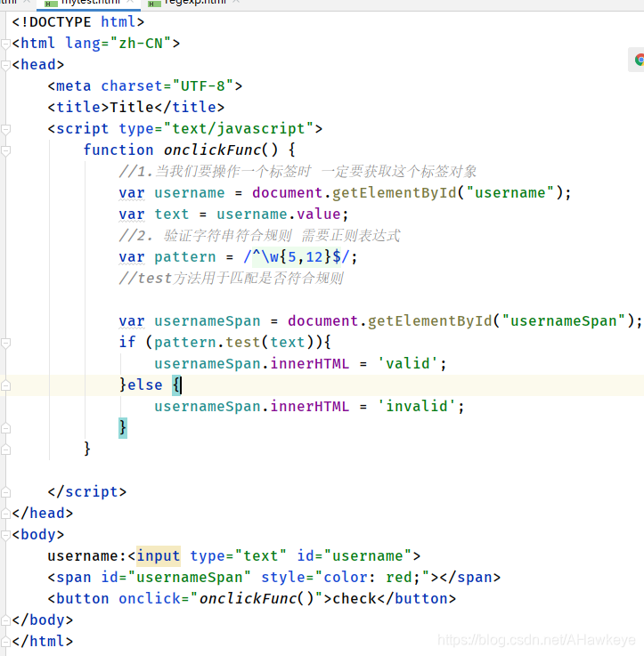
Task: Collapse the <body> tag fold marker
Action: point(5,535)
